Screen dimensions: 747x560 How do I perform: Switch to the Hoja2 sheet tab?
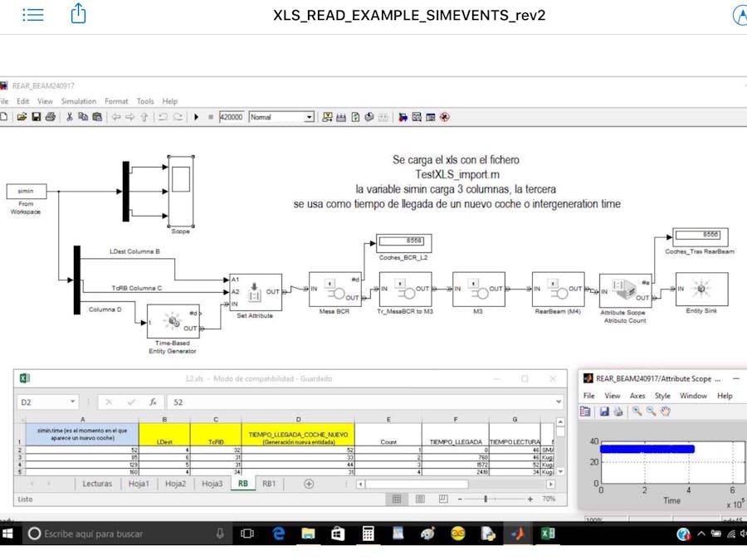(x=174, y=484)
